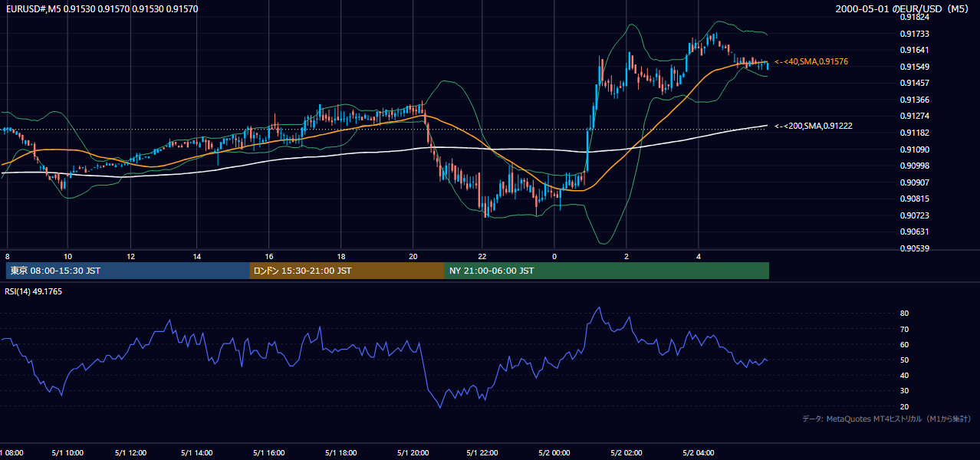Click price level 0.90998 on the price axis
980x460 pixels.
click(x=914, y=166)
